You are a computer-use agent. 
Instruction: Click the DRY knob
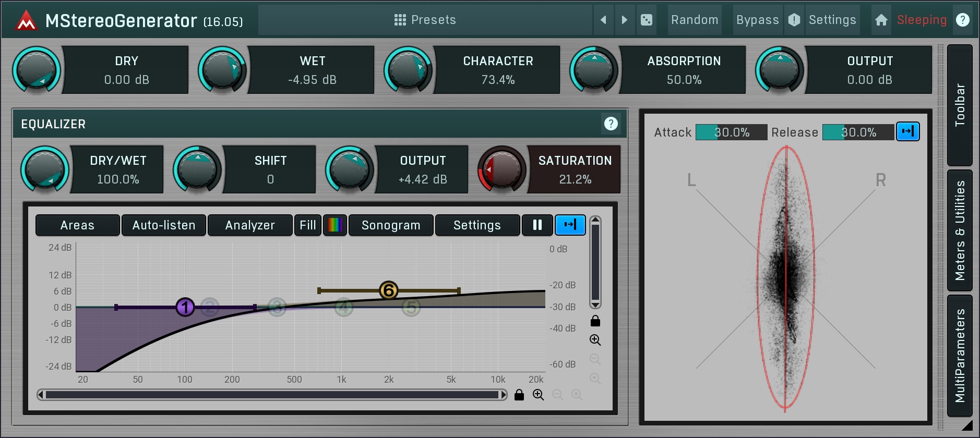tap(37, 70)
